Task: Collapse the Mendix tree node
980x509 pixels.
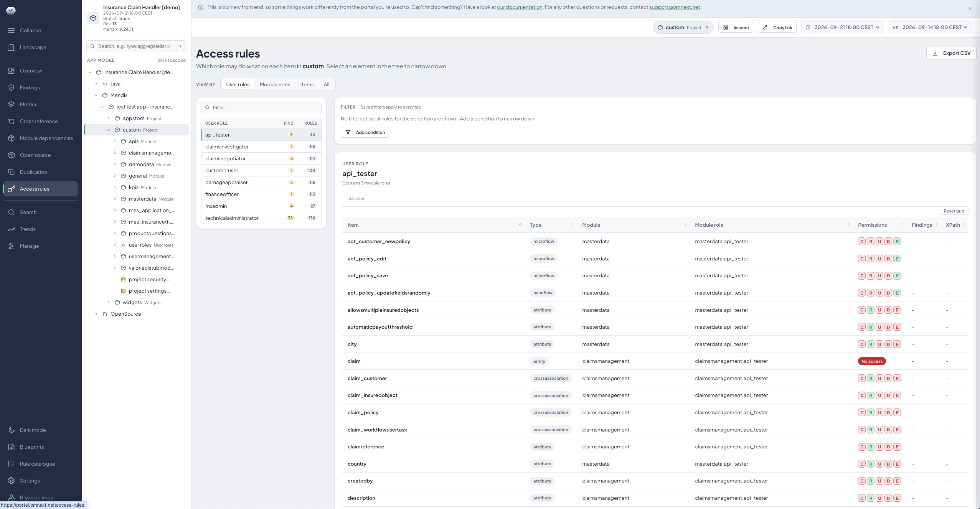Action: click(96, 95)
